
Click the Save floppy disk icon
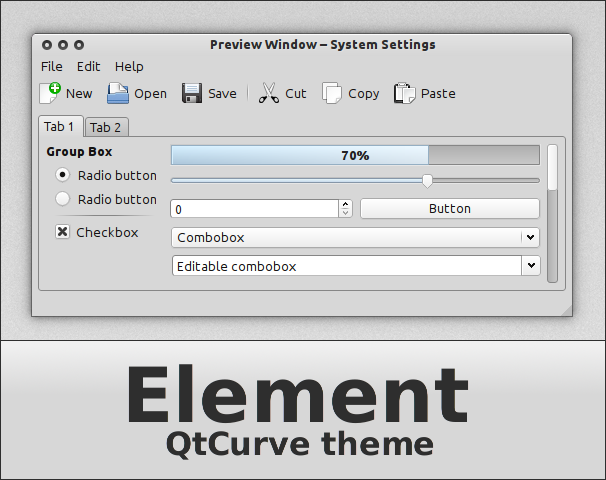[192, 93]
